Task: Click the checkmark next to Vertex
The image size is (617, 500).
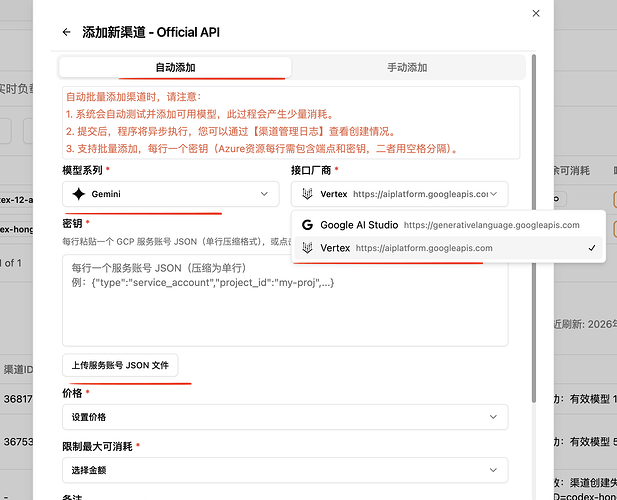Action: coord(591,248)
